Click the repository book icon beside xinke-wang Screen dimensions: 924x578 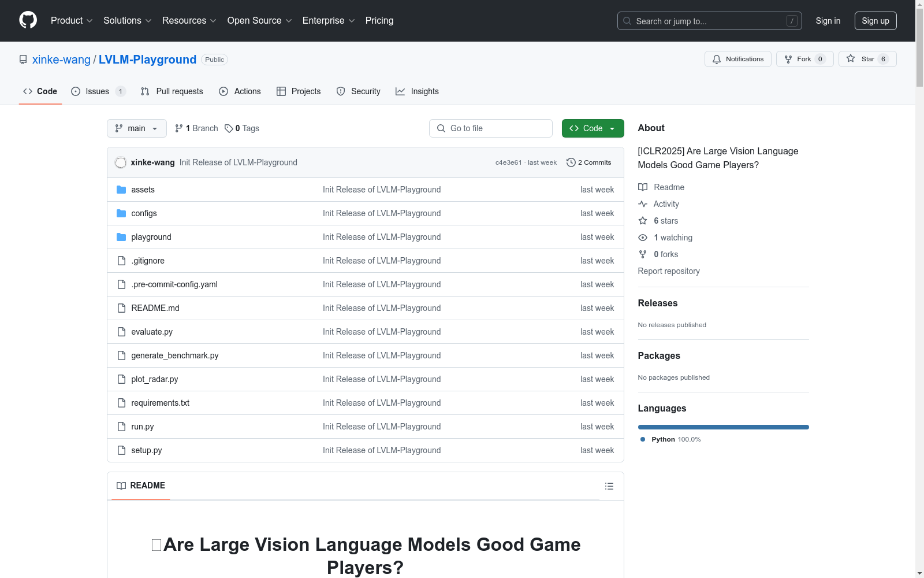[23, 60]
